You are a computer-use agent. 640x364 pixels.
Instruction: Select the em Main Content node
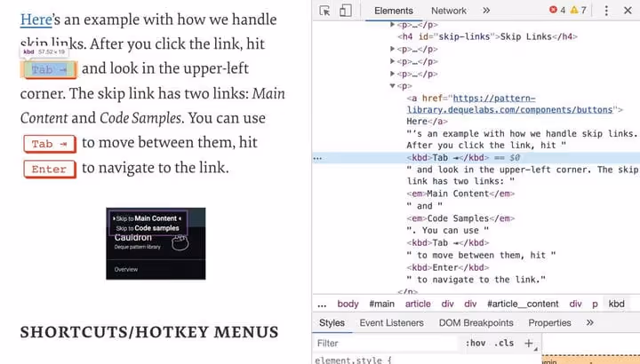pos(460,194)
